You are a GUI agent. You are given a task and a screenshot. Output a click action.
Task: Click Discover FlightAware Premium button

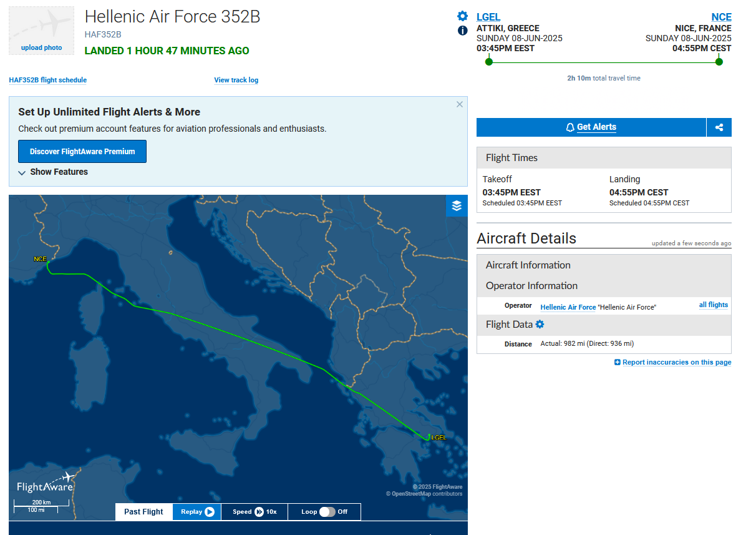[x=82, y=152]
